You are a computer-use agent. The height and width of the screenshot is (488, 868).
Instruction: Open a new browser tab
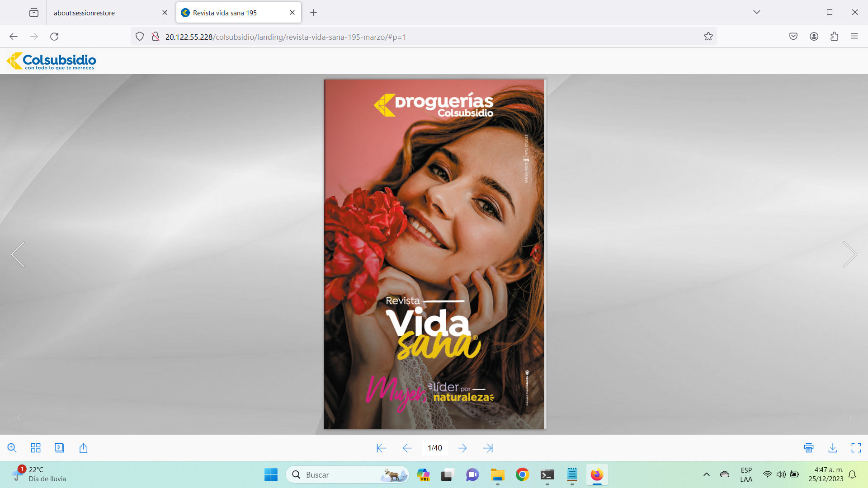point(313,13)
